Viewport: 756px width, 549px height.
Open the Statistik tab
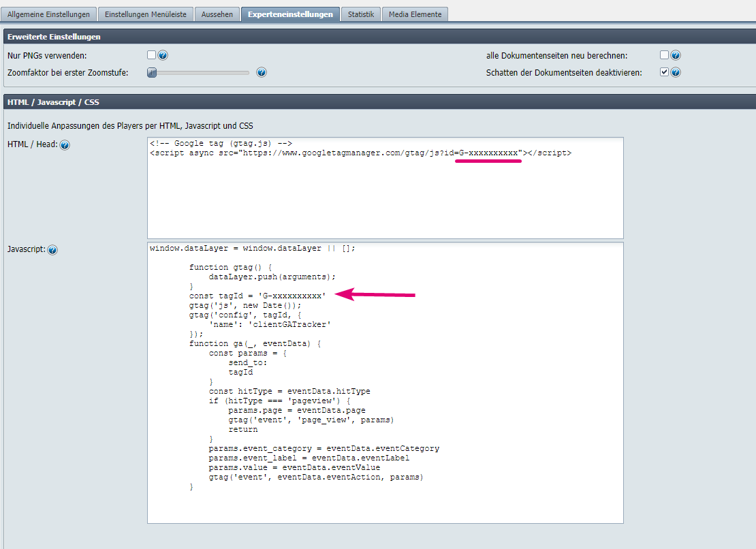click(x=361, y=14)
